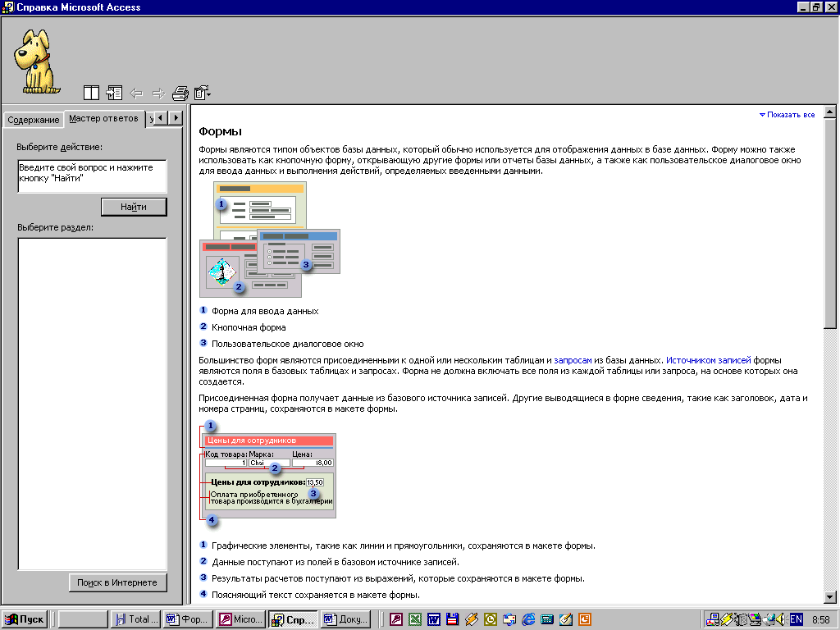Viewport: 840px width, 630px height.
Task: Click the text Кнопочная форма
Action: click(249, 327)
